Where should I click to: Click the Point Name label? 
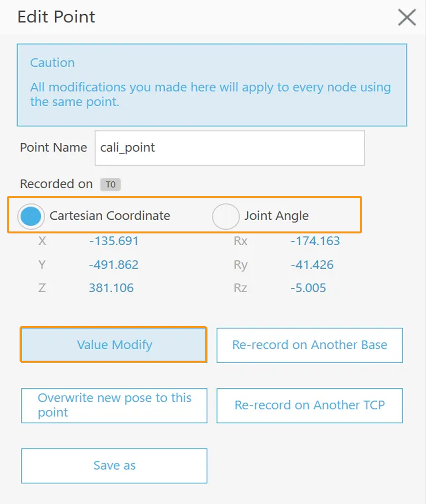tap(53, 147)
